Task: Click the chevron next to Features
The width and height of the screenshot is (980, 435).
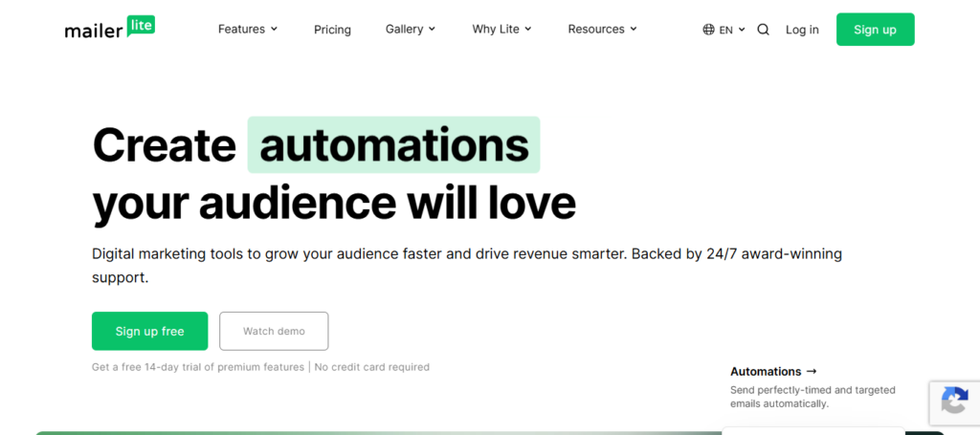Action: click(275, 30)
